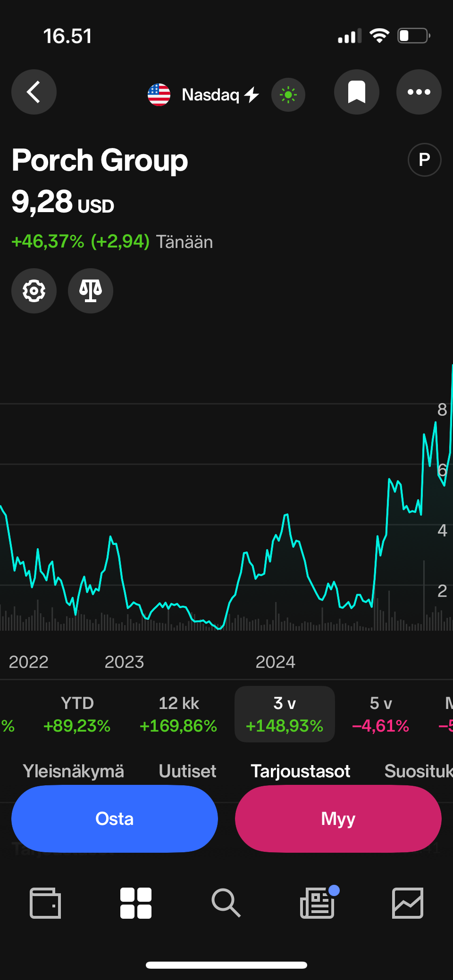Select the 5 v period
The width and height of the screenshot is (453, 980).
[380, 714]
